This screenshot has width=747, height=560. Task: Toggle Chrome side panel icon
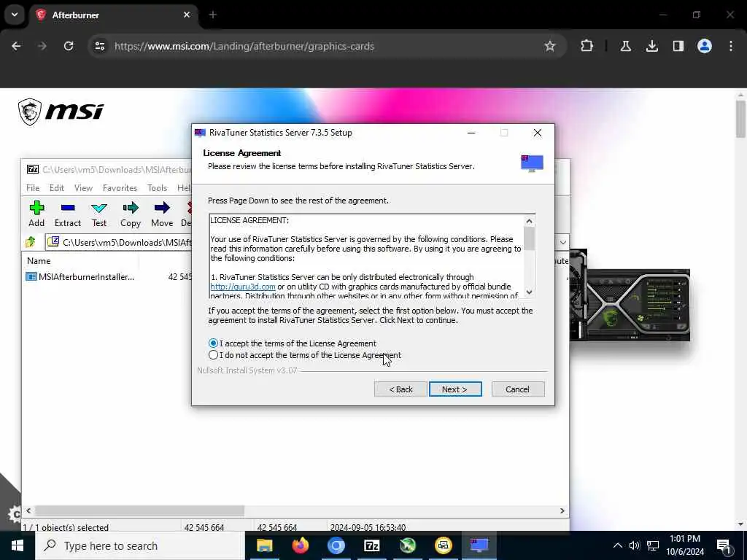click(678, 46)
